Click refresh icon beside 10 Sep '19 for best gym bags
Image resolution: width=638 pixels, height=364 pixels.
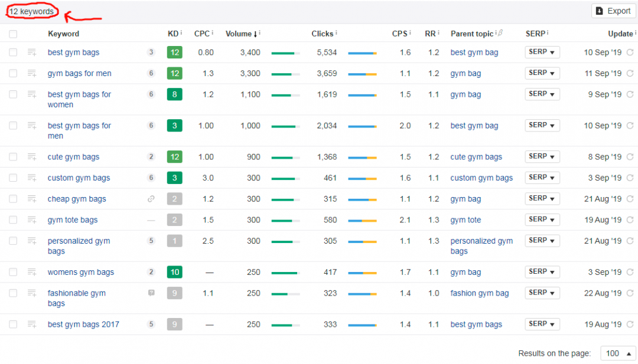(x=630, y=53)
